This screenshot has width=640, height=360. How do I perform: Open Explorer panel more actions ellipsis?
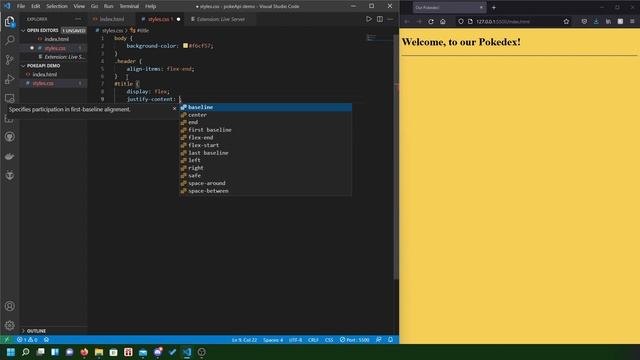(78, 19)
